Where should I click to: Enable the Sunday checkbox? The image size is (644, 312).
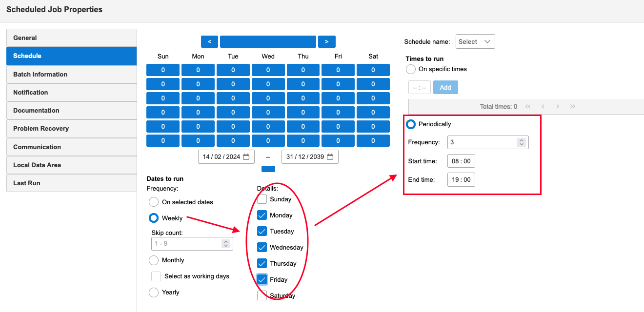point(262,199)
